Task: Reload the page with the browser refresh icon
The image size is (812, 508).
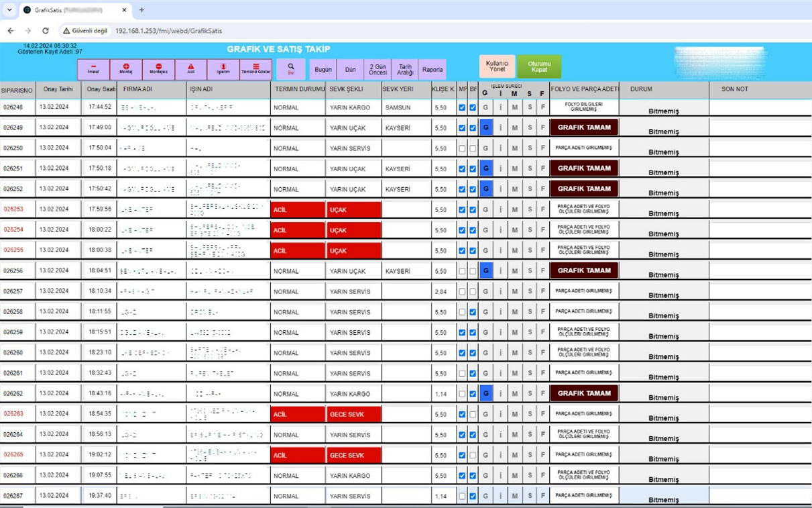Action: click(x=46, y=31)
